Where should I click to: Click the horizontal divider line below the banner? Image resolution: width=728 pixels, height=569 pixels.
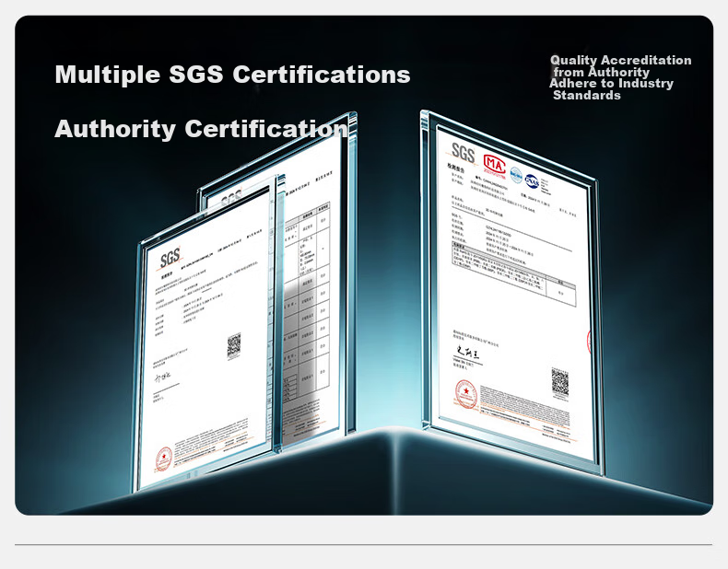(x=363, y=544)
